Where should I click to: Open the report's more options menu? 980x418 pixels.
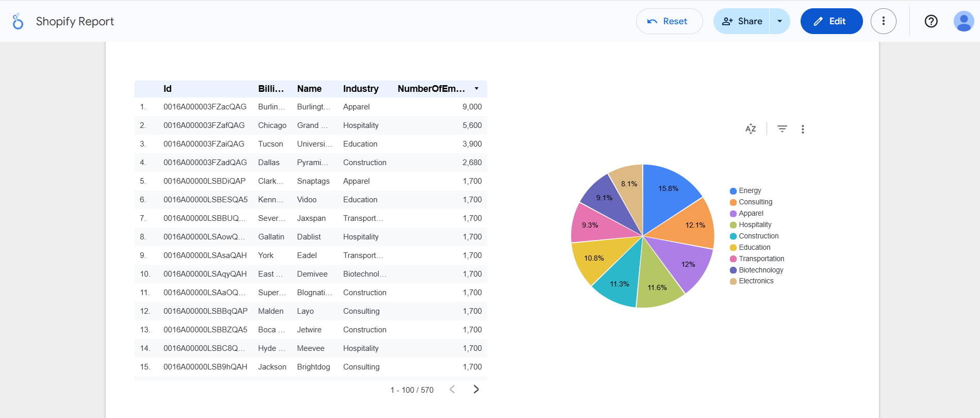tap(884, 21)
